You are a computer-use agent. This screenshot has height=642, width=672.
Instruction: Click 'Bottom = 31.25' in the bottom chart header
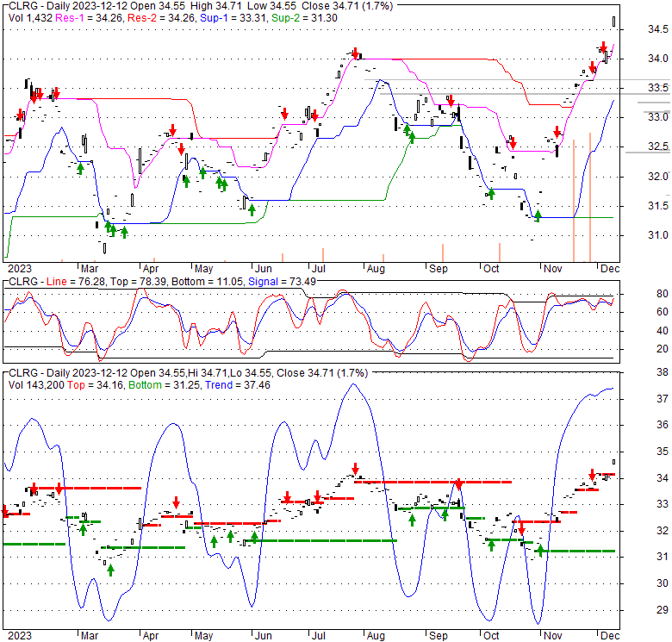(x=165, y=385)
